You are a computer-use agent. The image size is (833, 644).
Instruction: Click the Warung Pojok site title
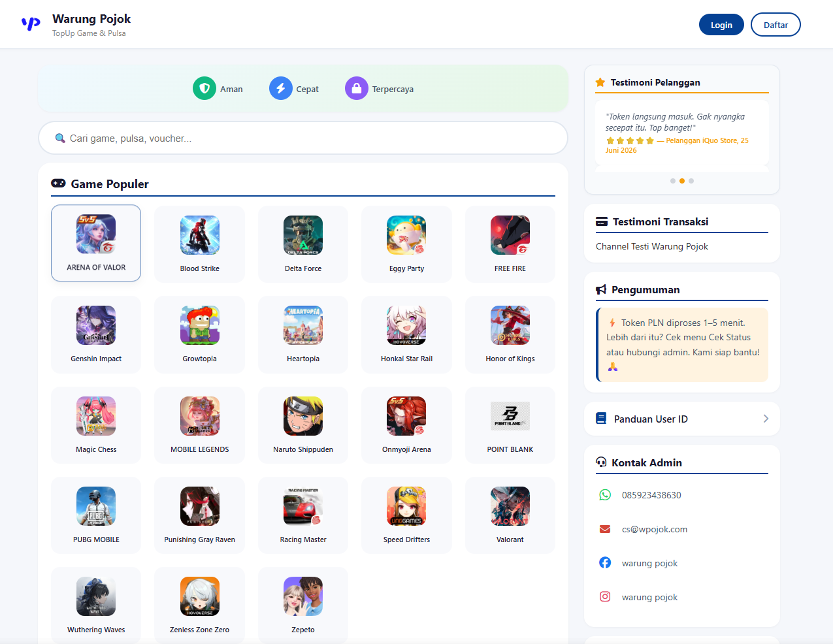click(91, 19)
